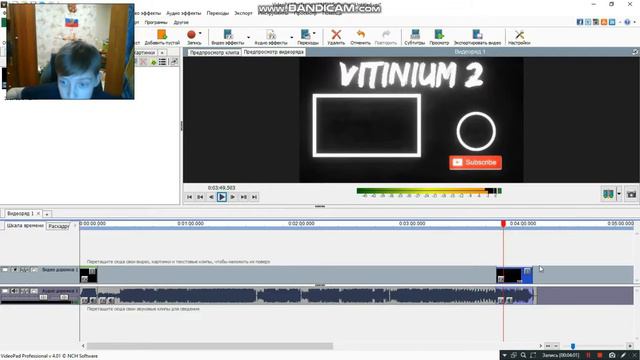Toggle the first checkbox of audio track 1
Viewport: 640px width, 360px height.
pyautogui.click(x=5, y=291)
